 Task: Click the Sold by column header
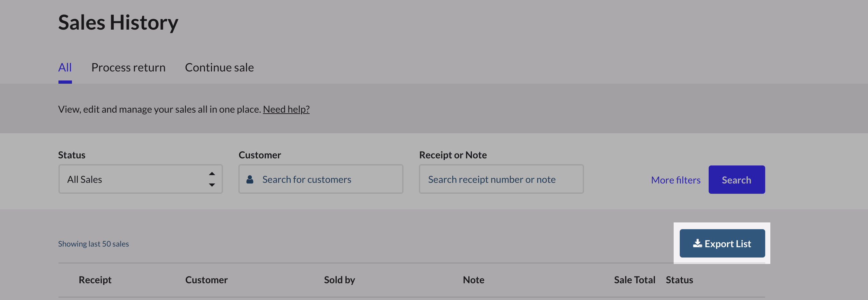pyautogui.click(x=339, y=280)
